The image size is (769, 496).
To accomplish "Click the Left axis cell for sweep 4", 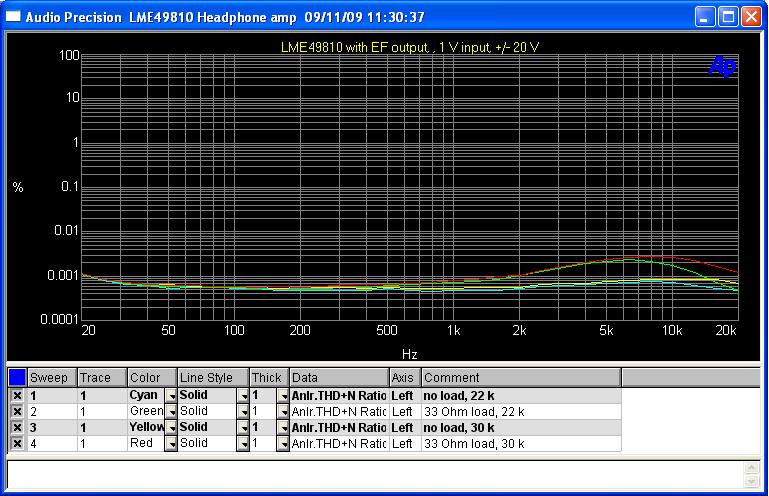I will point(405,444).
